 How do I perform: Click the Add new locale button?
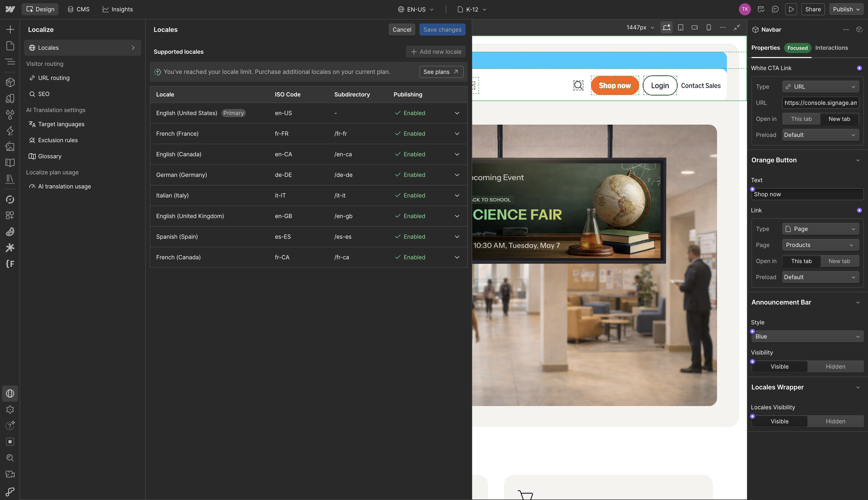[x=436, y=52]
